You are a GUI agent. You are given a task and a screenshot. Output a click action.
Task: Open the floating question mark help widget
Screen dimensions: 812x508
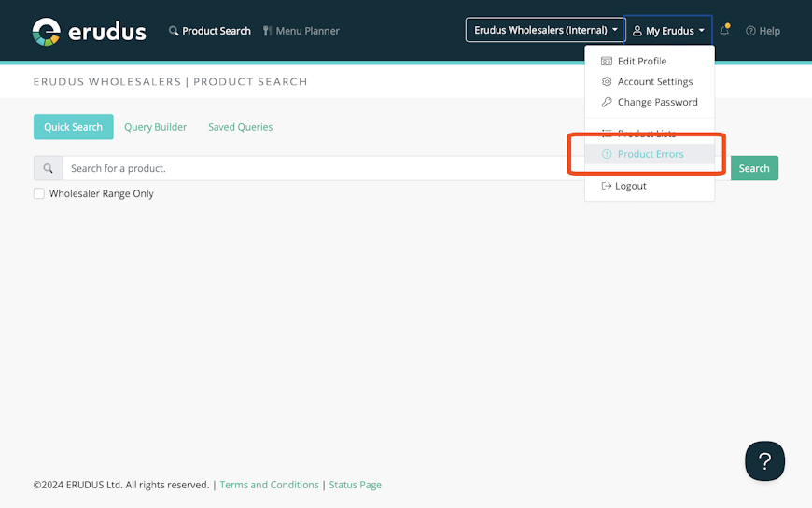coord(765,460)
